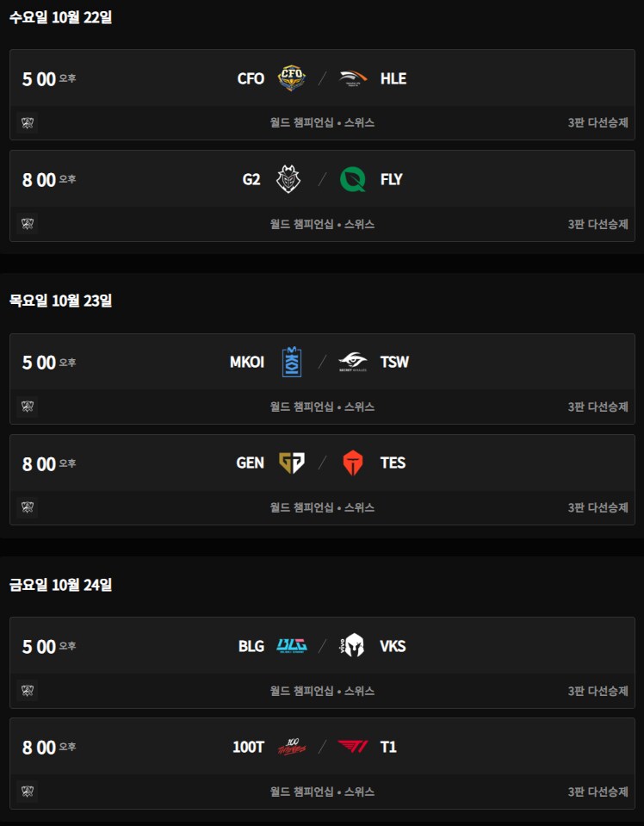Image resolution: width=644 pixels, height=826 pixels.
Task: Click the green FLY team logo
Action: pos(353,179)
